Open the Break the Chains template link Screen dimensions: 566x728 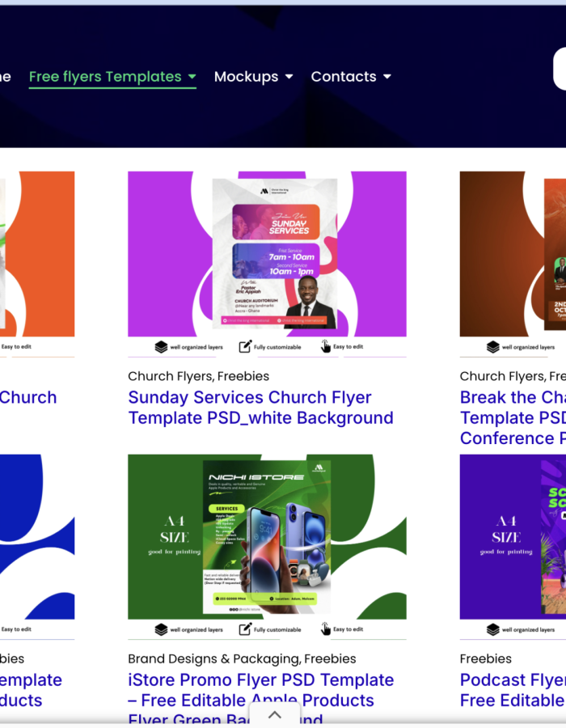pos(513,418)
